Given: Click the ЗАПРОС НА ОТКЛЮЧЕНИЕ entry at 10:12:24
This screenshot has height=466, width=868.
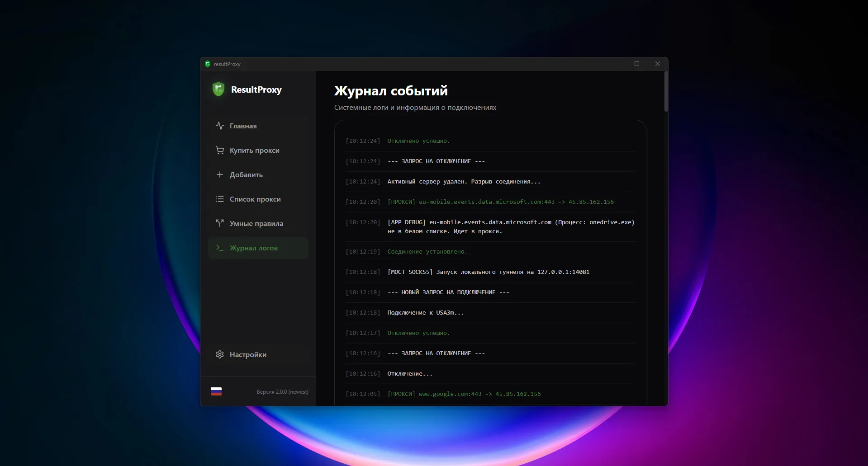Looking at the screenshot, I should click(x=490, y=161).
